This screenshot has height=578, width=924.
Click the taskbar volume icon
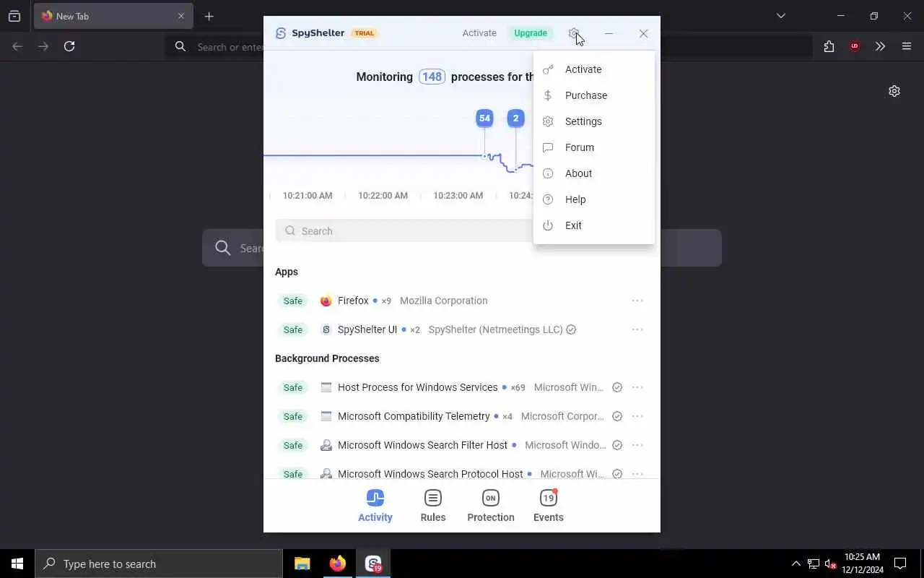point(830,564)
